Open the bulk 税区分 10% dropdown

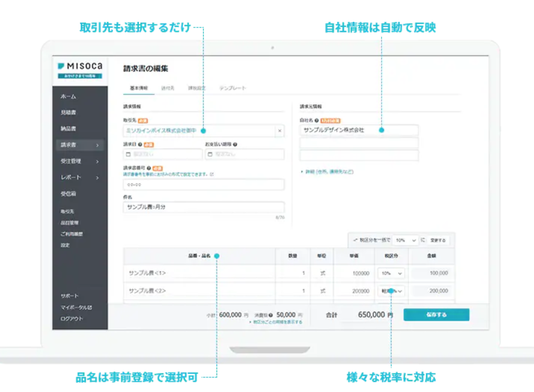click(x=405, y=240)
